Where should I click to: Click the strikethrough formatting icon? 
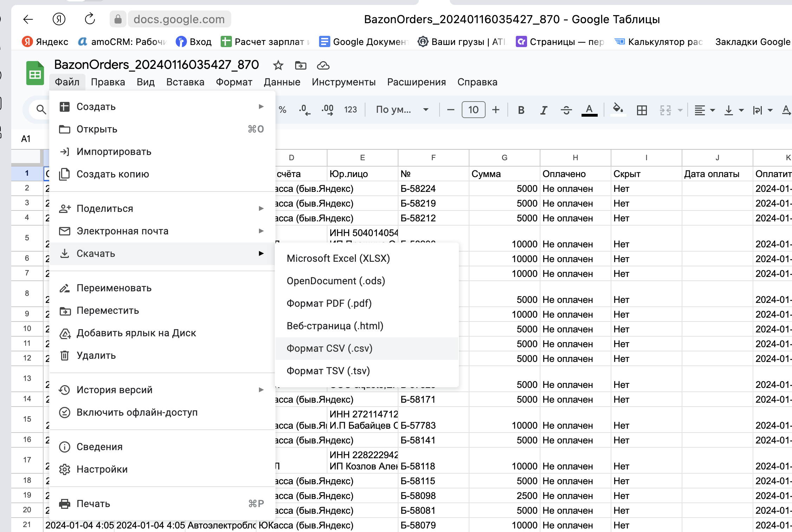click(x=566, y=110)
